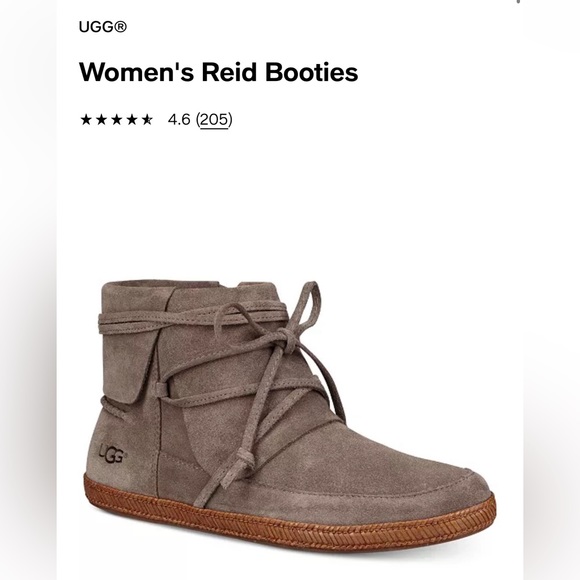
Task: Click the 4.6 rating score
Action: [179, 119]
